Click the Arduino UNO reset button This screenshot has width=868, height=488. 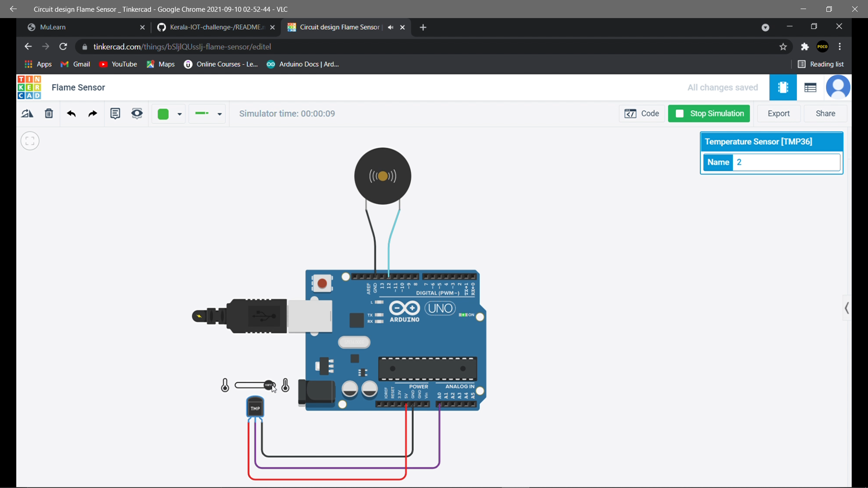point(322,283)
